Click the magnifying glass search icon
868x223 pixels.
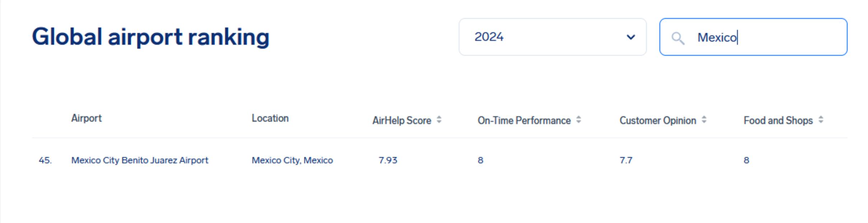click(678, 38)
